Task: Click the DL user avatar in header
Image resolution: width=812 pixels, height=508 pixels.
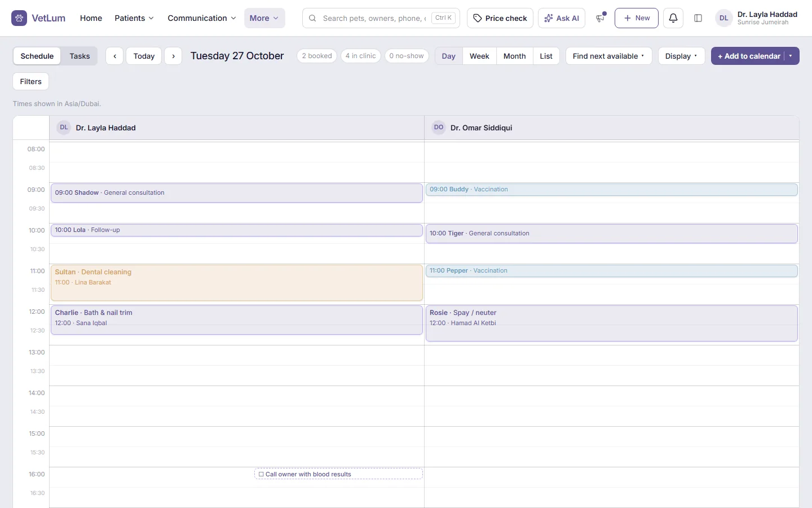Action: [724, 18]
